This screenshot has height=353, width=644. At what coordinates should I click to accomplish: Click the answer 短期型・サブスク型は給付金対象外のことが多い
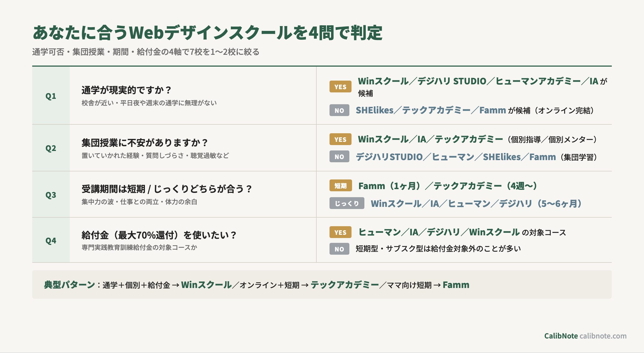tap(438, 249)
